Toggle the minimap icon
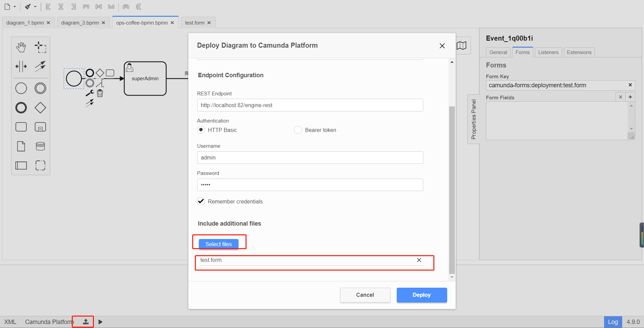644x328 pixels. pyautogui.click(x=462, y=46)
